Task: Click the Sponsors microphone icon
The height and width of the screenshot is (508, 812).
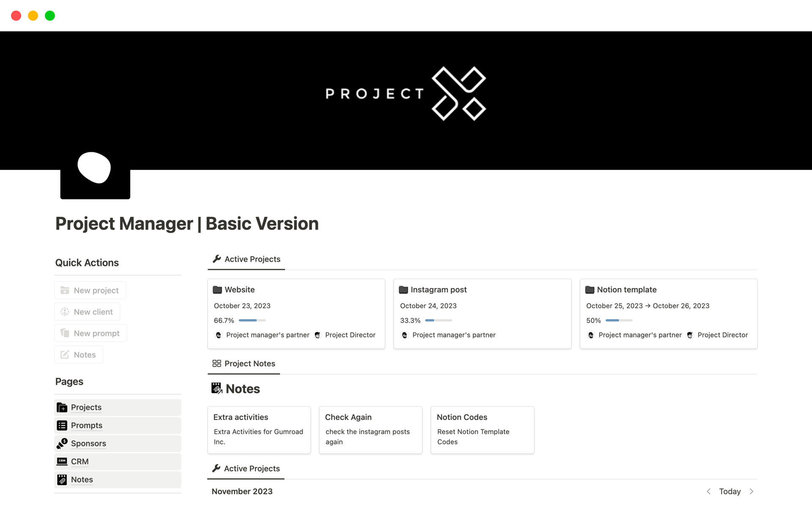Action: [x=62, y=443]
